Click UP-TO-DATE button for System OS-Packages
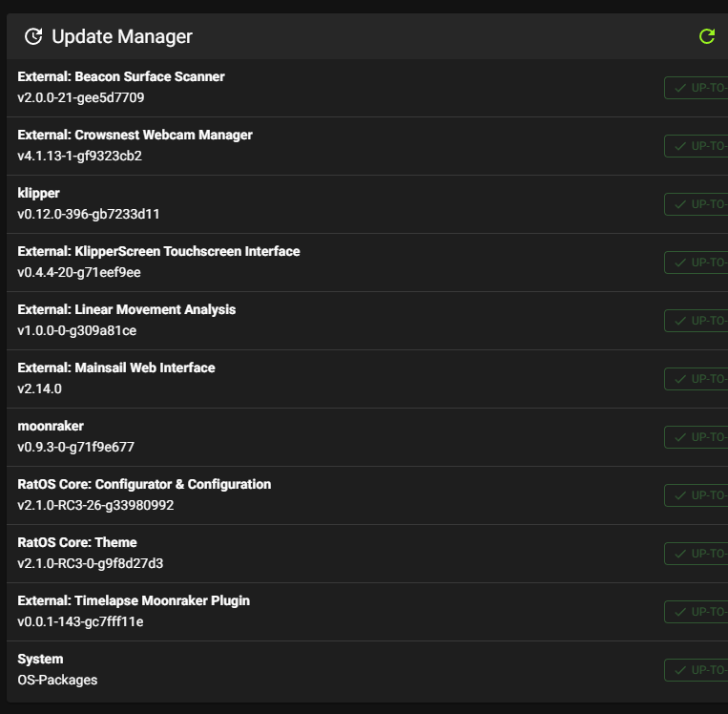 coord(696,670)
